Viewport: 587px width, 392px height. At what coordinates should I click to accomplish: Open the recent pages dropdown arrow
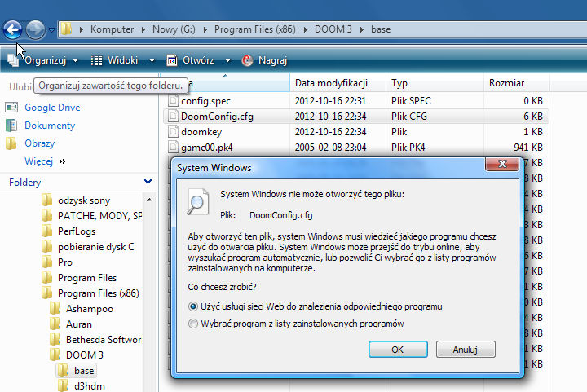coord(51,29)
